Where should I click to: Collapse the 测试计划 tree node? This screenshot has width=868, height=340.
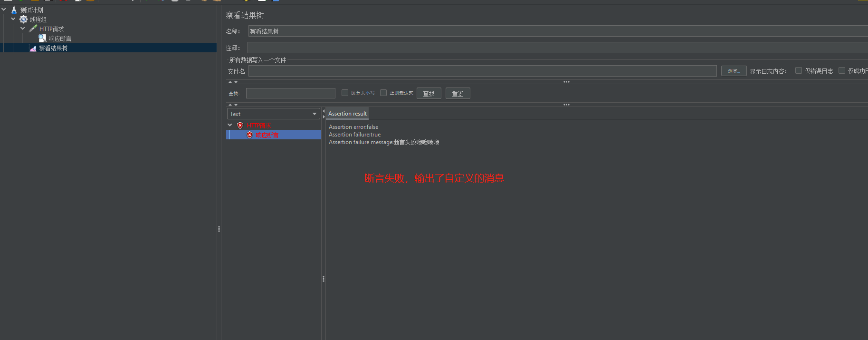click(x=4, y=10)
